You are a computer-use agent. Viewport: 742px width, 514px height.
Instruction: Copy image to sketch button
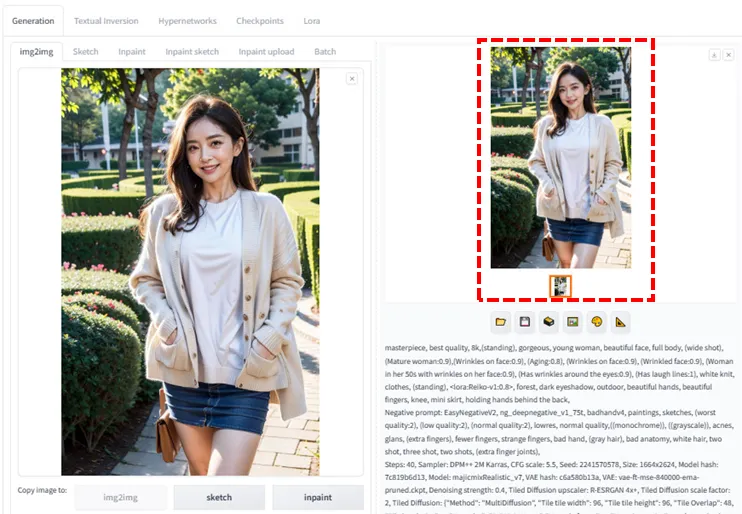click(x=219, y=497)
